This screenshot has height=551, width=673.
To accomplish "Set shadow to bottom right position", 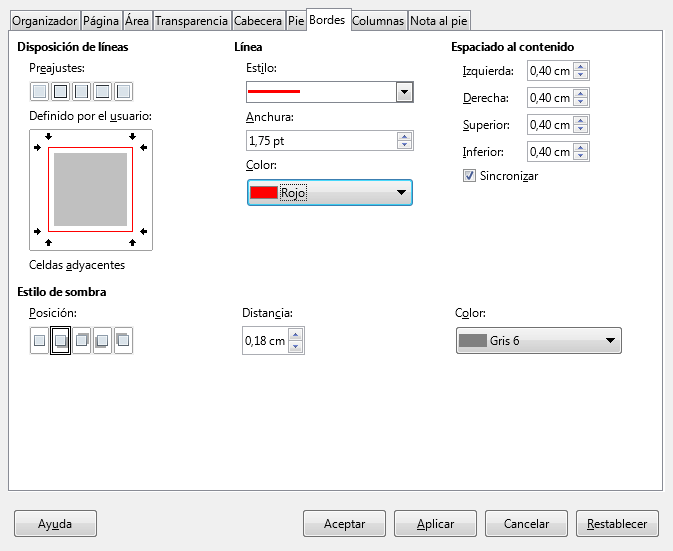I will pos(60,341).
